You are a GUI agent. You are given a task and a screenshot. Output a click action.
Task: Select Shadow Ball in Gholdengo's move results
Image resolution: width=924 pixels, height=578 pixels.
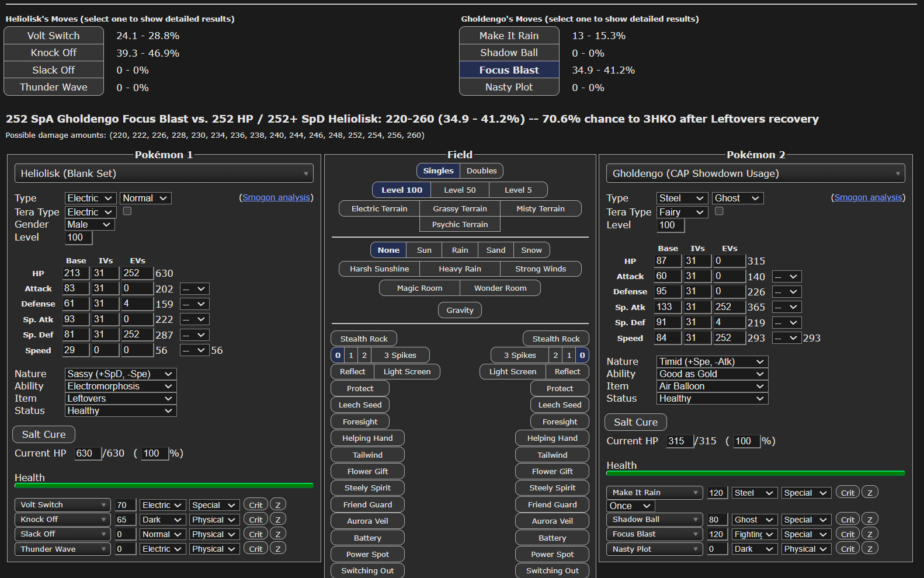[x=509, y=53]
